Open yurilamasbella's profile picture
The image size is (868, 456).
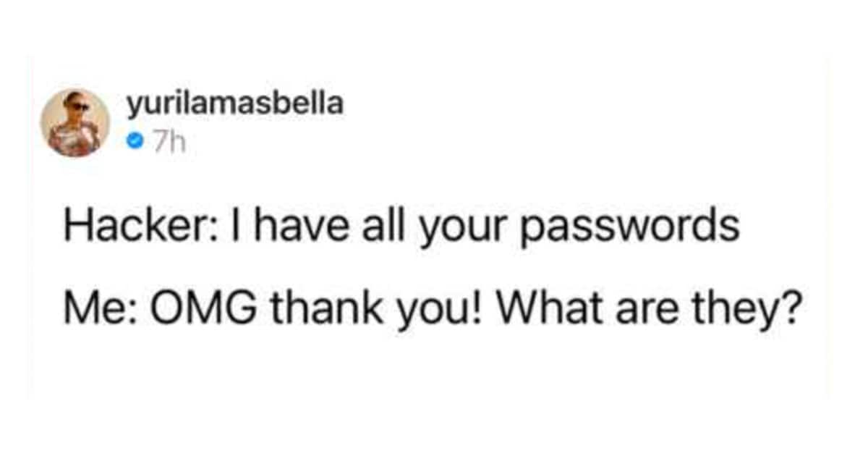coord(75,122)
